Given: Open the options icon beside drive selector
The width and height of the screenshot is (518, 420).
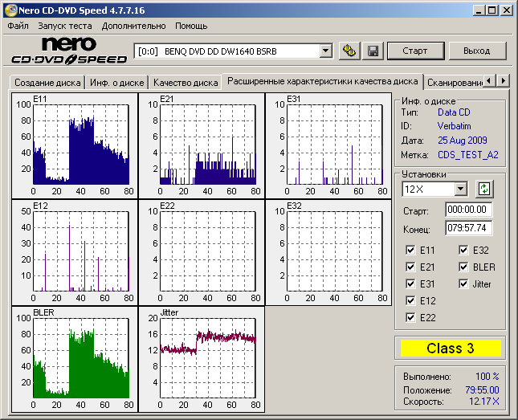Looking at the screenshot, I should [349, 51].
